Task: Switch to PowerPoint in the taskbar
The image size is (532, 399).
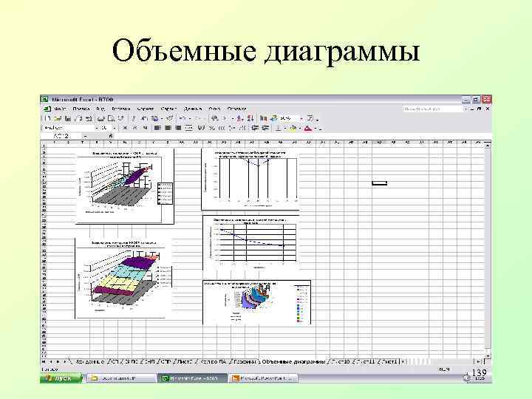Action: coord(263,378)
